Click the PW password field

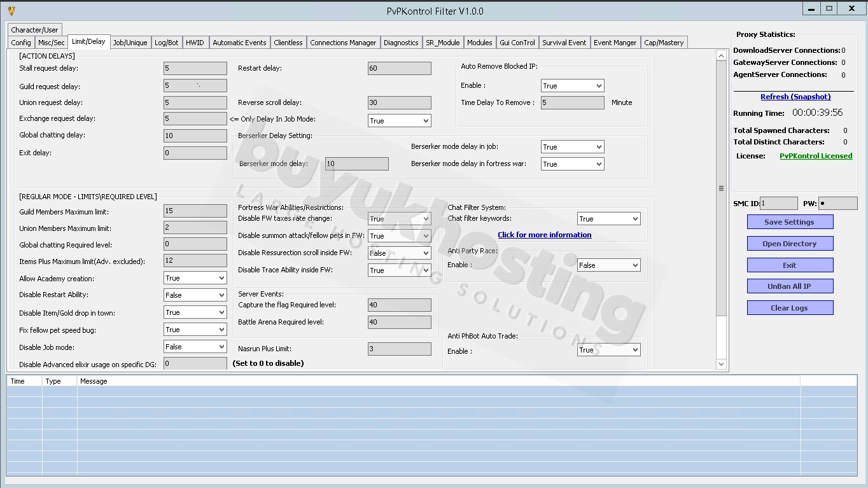coord(837,204)
